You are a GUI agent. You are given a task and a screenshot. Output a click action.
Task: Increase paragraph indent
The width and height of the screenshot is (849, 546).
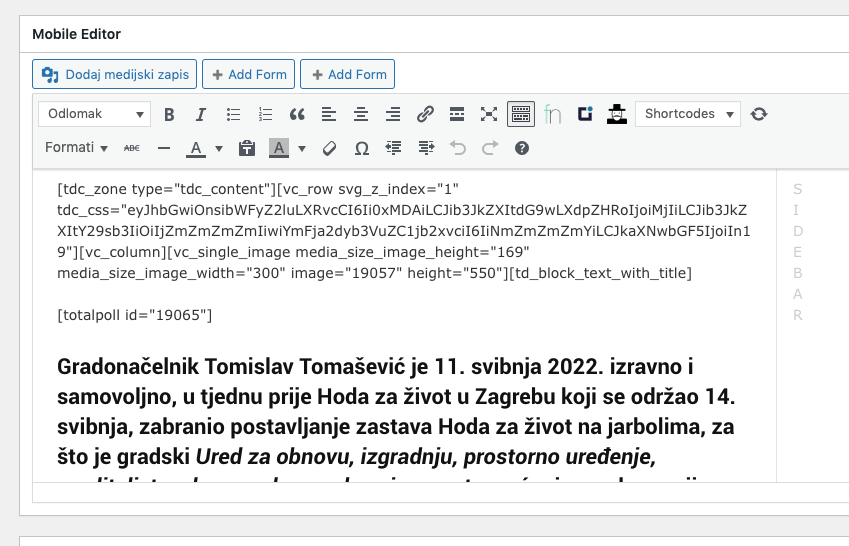426,148
